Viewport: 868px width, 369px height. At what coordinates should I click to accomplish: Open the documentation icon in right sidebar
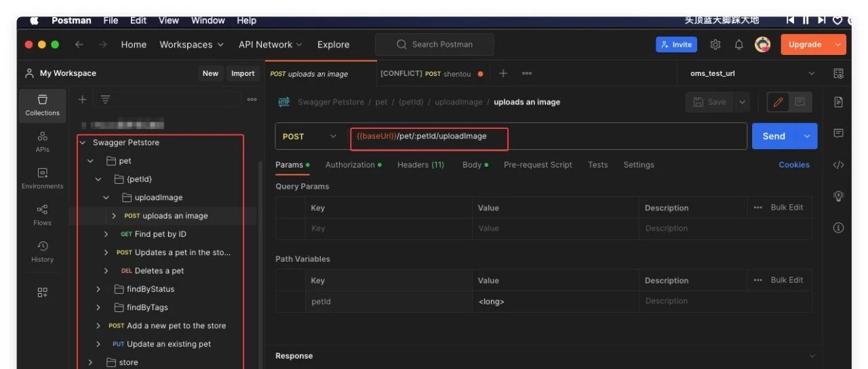pos(839,102)
